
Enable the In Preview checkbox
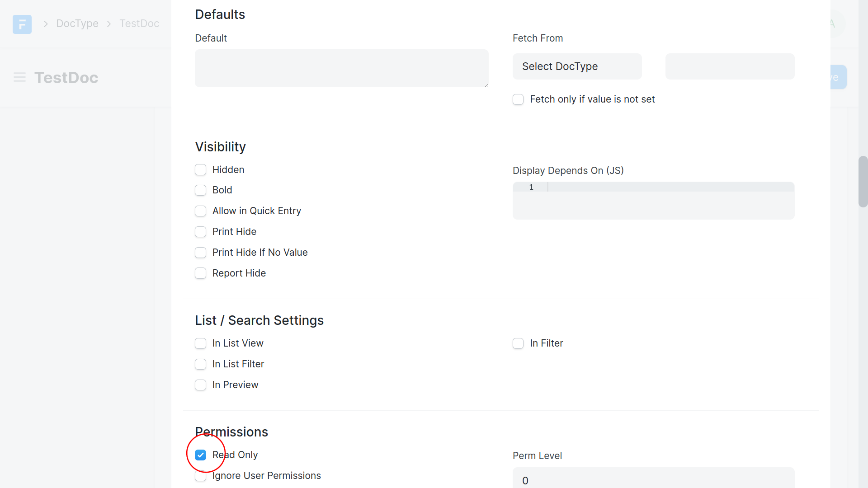(201, 385)
